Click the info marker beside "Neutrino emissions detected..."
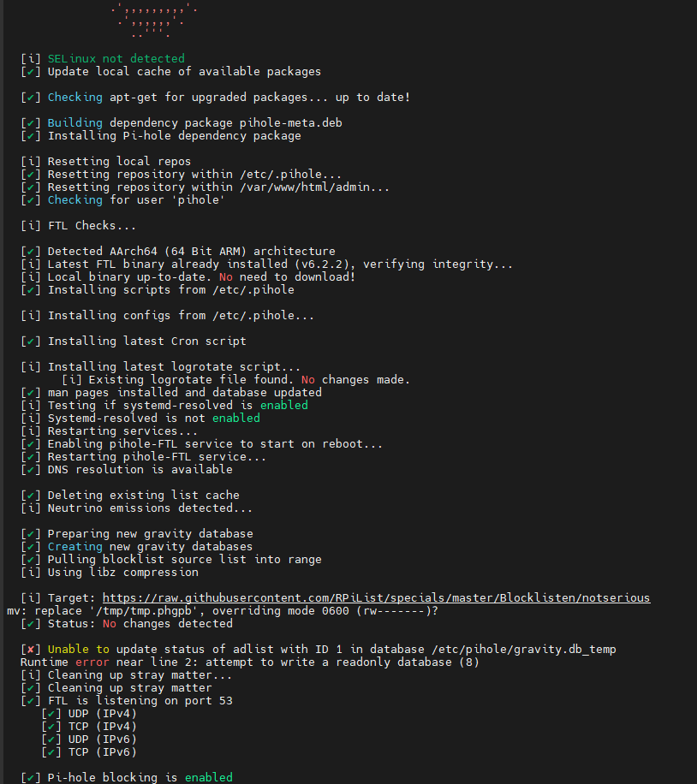 tap(31, 508)
